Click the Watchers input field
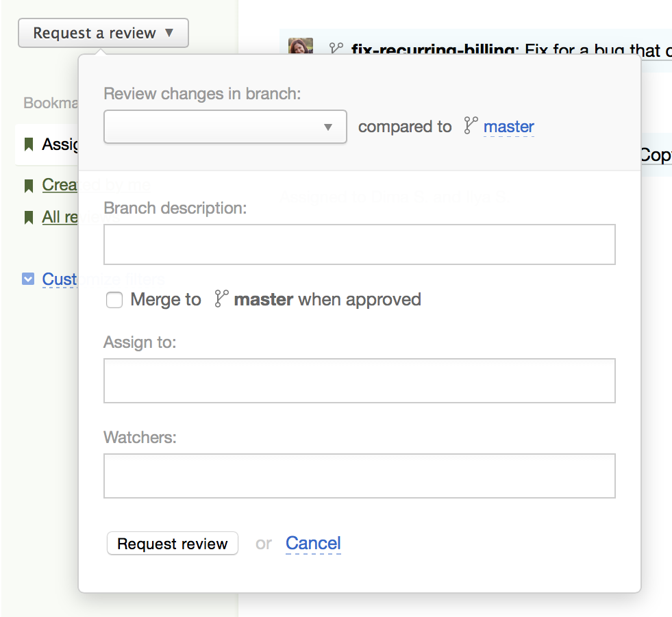 point(359,476)
